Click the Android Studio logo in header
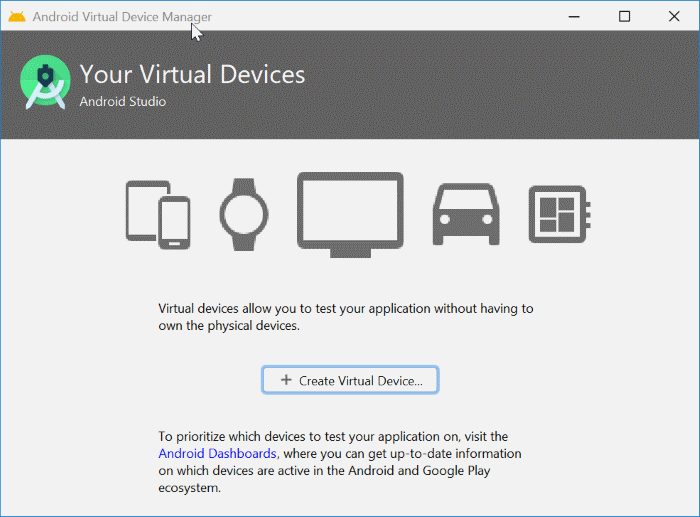 [x=45, y=82]
